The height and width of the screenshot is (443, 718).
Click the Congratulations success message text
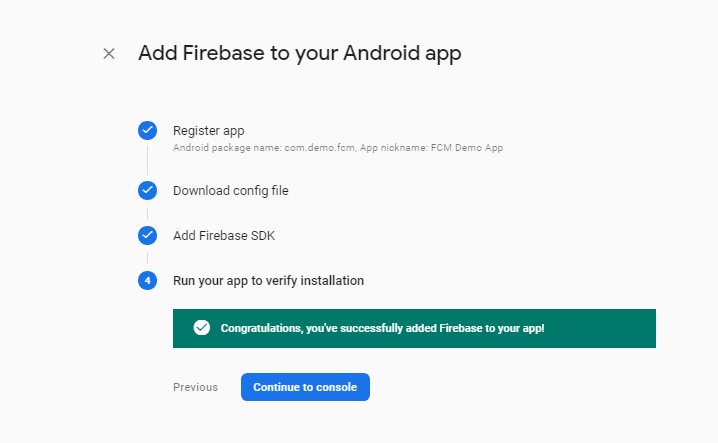click(382, 328)
